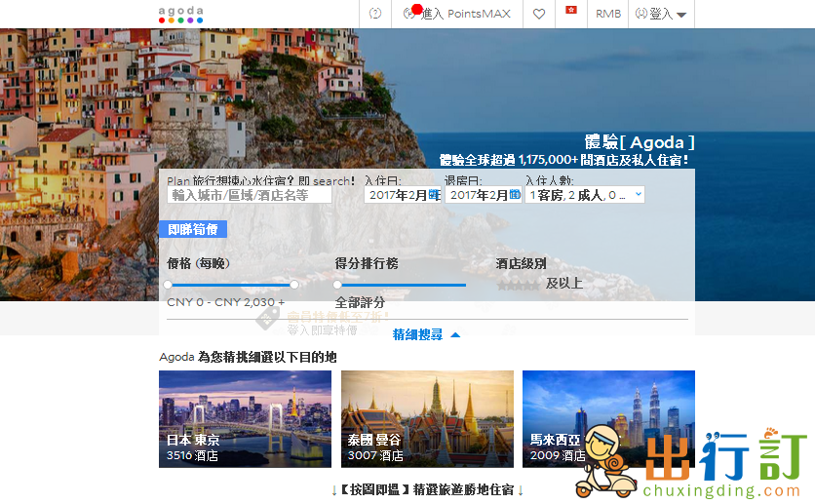The height and width of the screenshot is (504, 815).
Task: Open the 日本 東京 destination card
Action: pyautogui.click(x=245, y=419)
